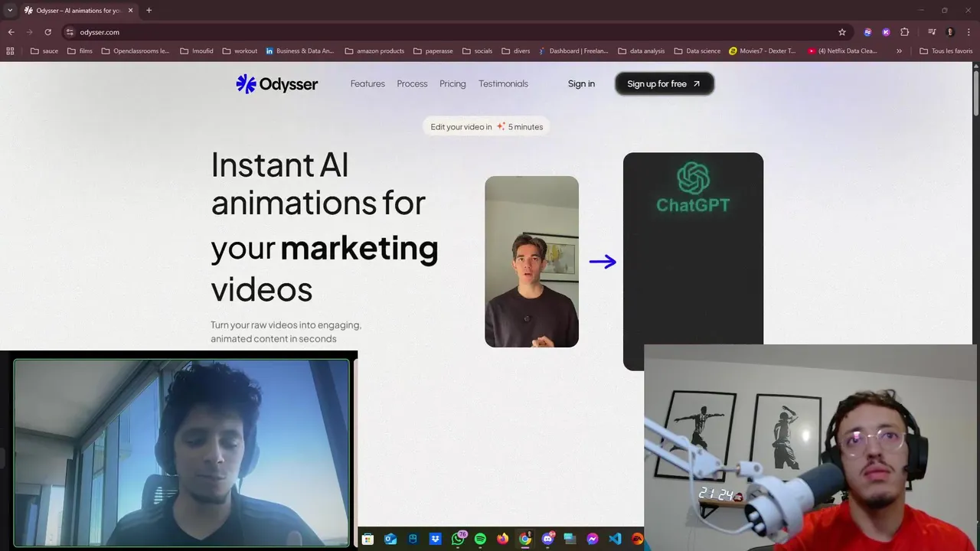Close the Odysser tab
This screenshot has width=980, height=551.
(130, 10)
